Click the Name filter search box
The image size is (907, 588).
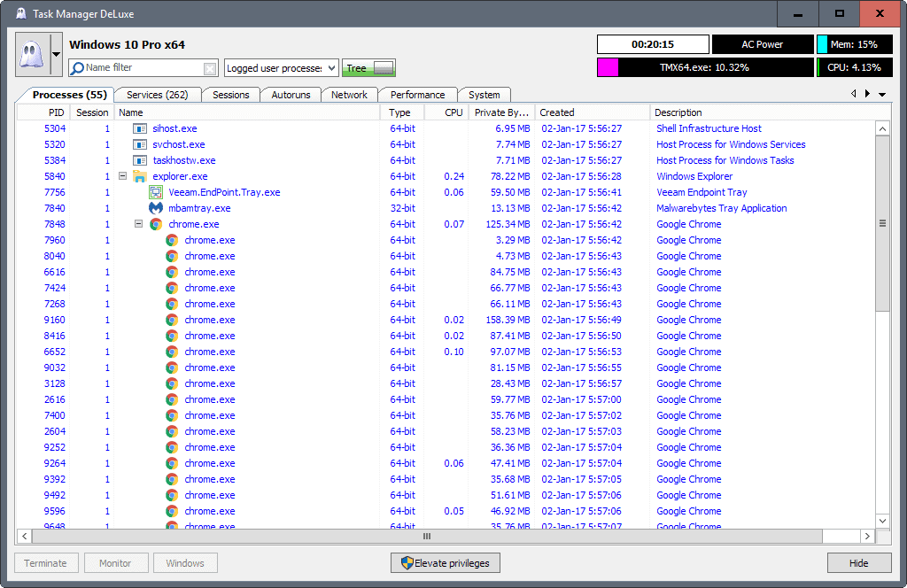click(143, 67)
